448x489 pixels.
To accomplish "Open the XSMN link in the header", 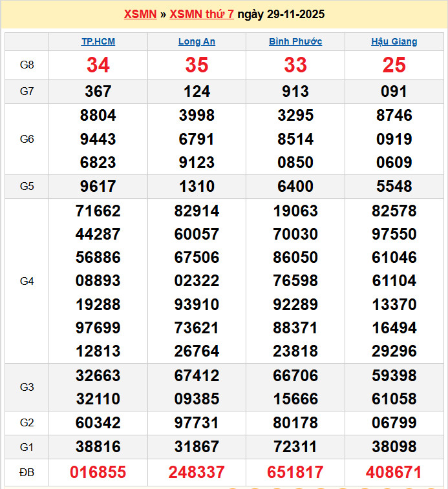I will (x=140, y=14).
